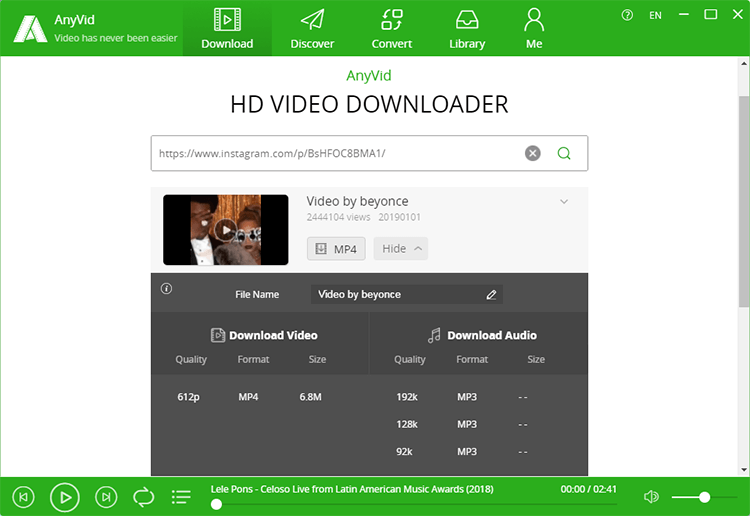The image size is (750, 516).
Task: Click the AnyVid logo
Action: click(x=30, y=29)
